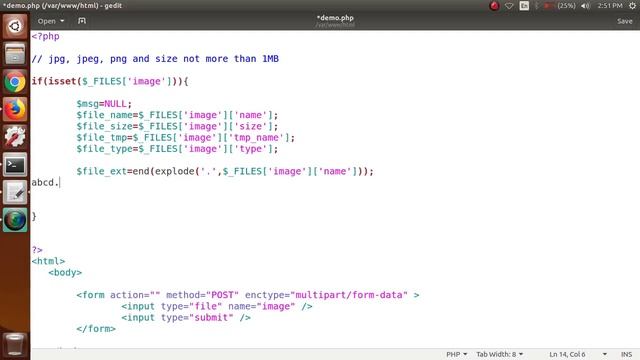
Task: Click the $file_tmp assignment line
Action: coord(185,138)
